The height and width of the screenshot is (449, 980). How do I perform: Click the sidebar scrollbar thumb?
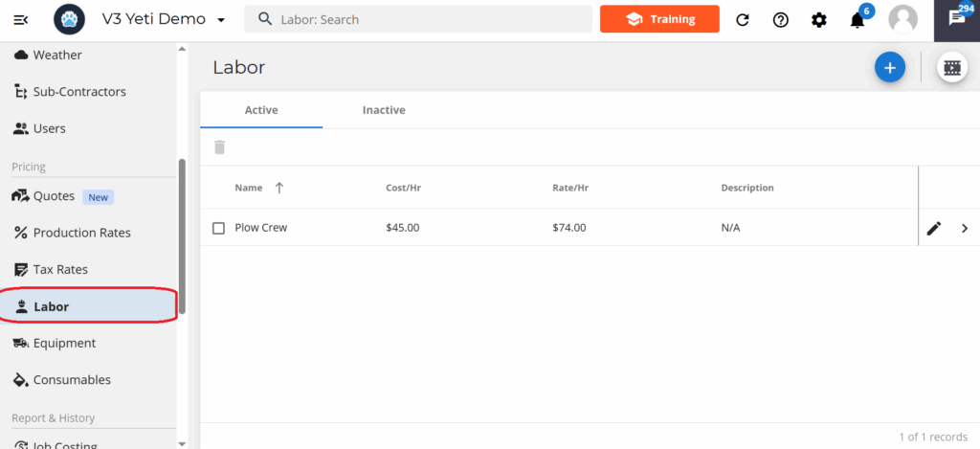point(182,236)
